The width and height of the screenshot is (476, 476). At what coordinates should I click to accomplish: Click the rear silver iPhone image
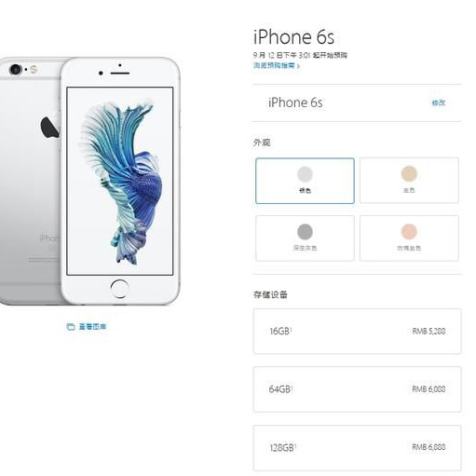[x=30, y=181]
